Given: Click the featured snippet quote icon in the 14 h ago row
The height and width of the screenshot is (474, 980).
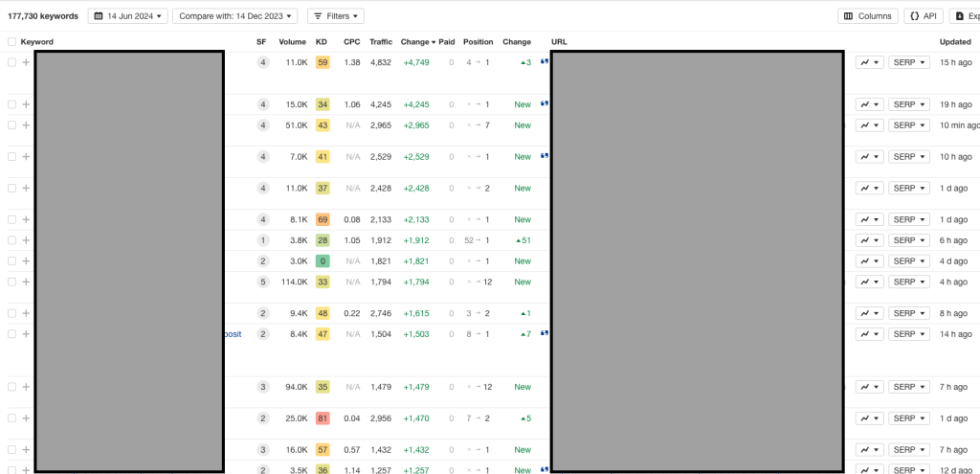Looking at the screenshot, I should [544, 333].
